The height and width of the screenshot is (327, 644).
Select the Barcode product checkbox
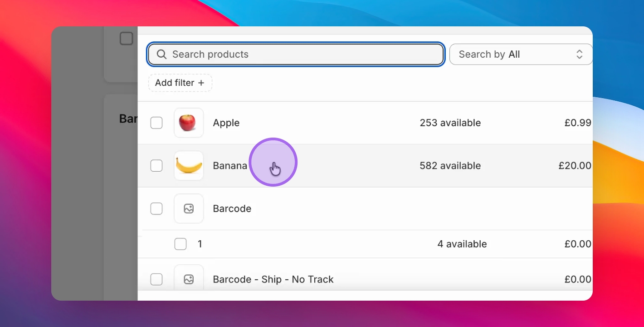click(x=156, y=208)
